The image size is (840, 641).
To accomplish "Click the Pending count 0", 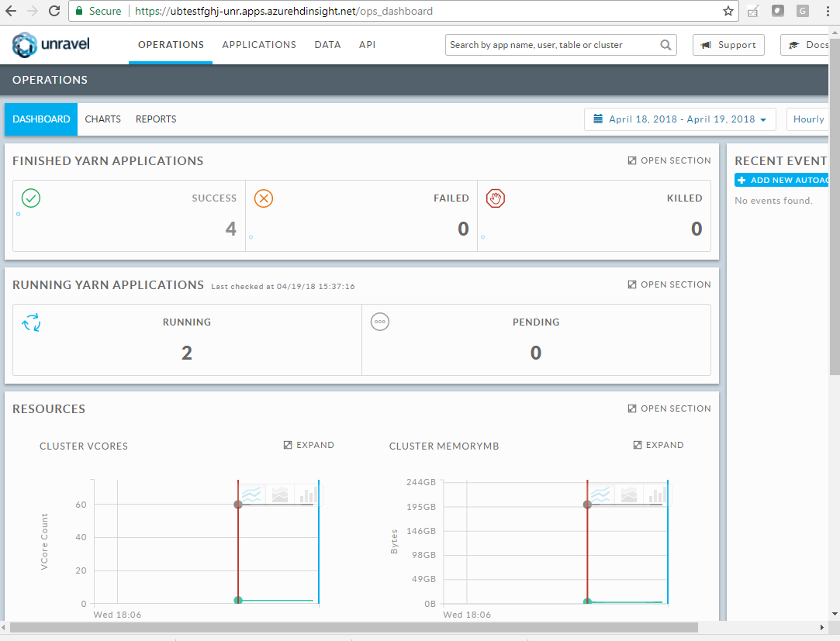I will [536, 353].
